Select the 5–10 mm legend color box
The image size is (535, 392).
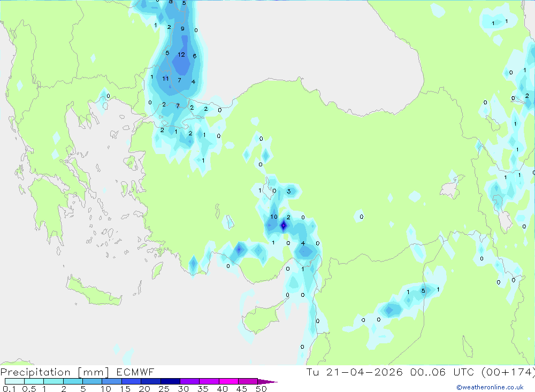tap(93, 381)
